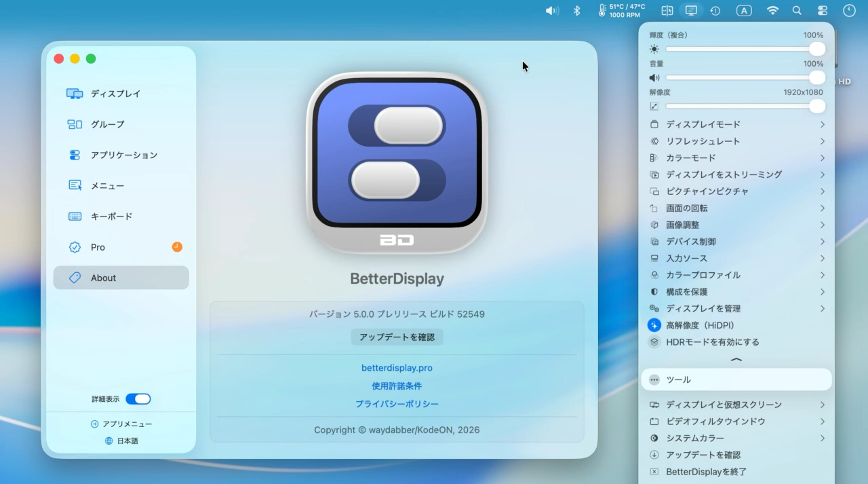Click the Wi-Fi menu bar icon
The height and width of the screenshot is (484, 868).
(772, 11)
